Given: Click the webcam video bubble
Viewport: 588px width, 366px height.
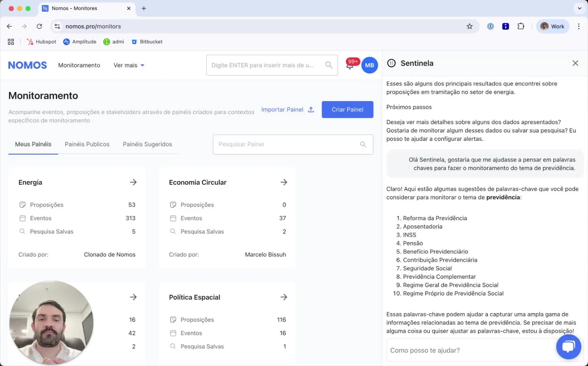Looking at the screenshot, I should [x=51, y=323].
